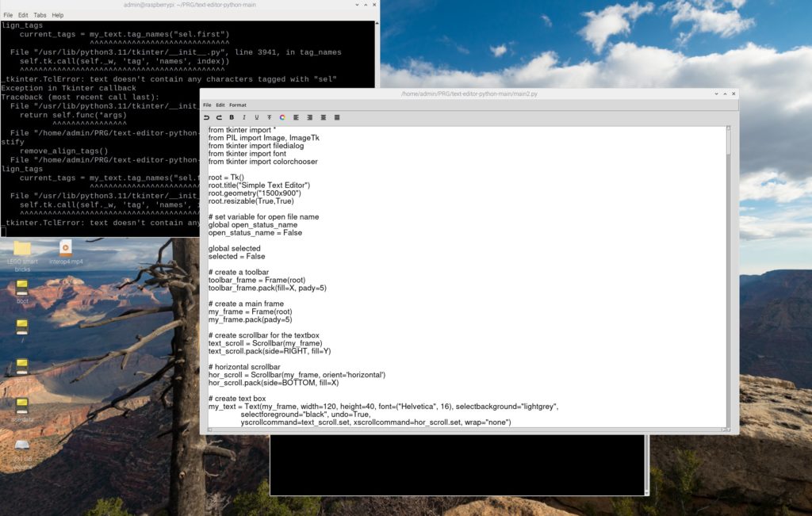
Task: Select the userdata drive icon on desktop
Action: pyautogui.click(x=22, y=405)
